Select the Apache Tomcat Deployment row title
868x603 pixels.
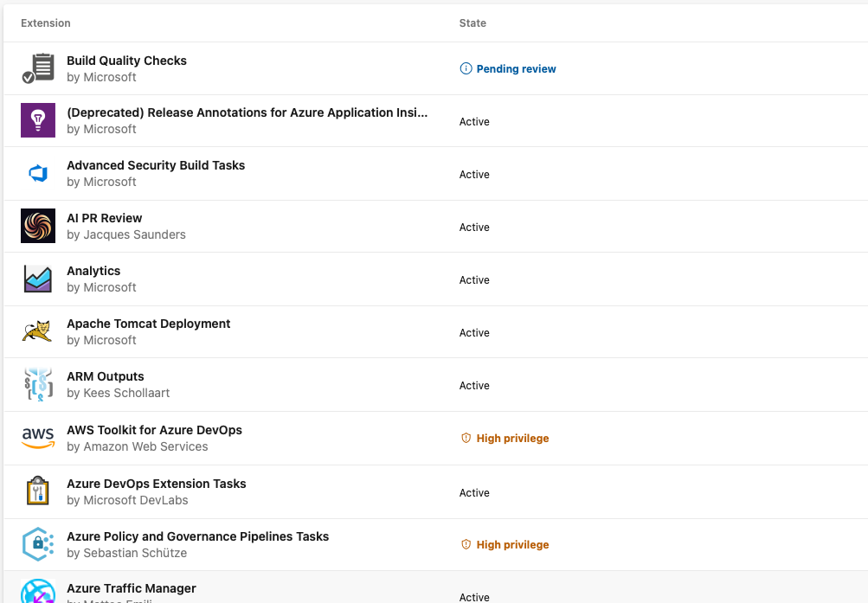pyautogui.click(x=148, y=324)
